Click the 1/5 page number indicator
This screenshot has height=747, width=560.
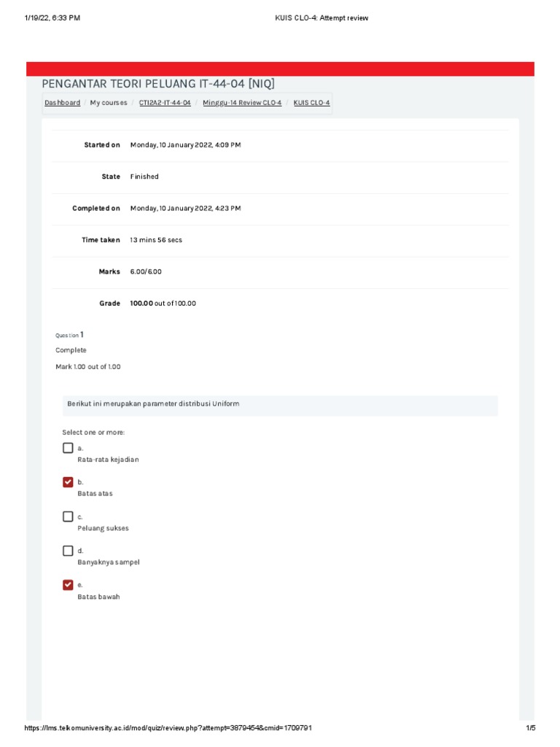(x=530, y=728)
